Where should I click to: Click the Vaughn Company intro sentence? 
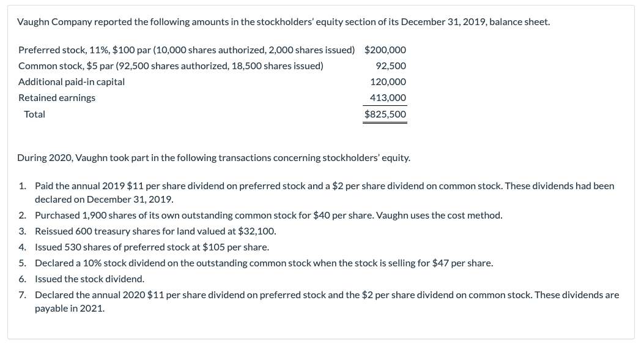pyautogui.click(x=283, y=22)
